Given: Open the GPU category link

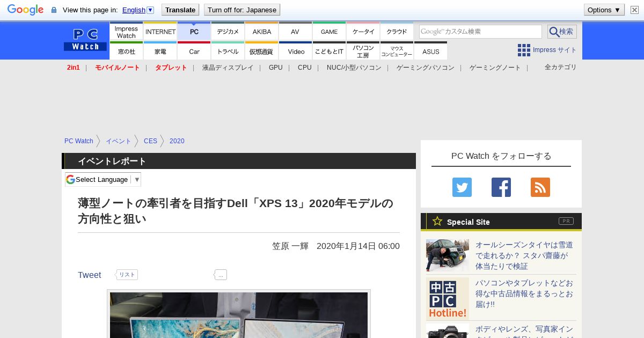Looking at the screenshot, I should click(276, 68).
